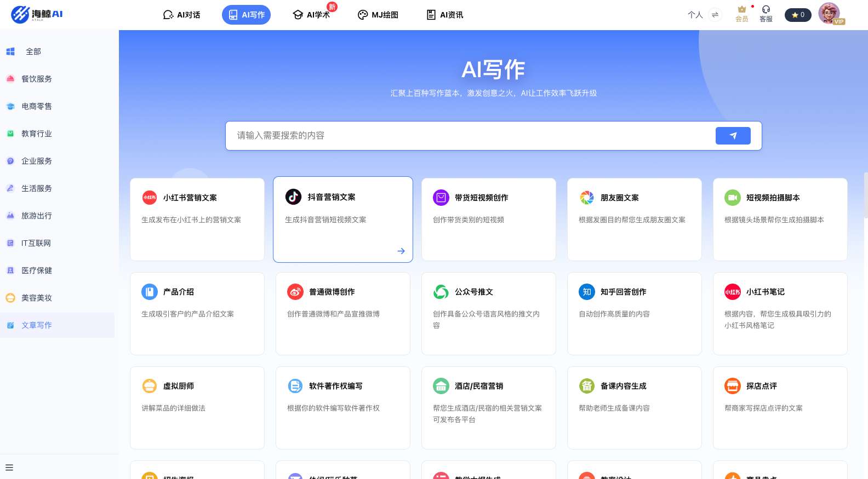Image resolution: width=868 pixels, height=479 pixels.
Task: Select IT互联网 category in sidebar
Action: pos(57,243)
